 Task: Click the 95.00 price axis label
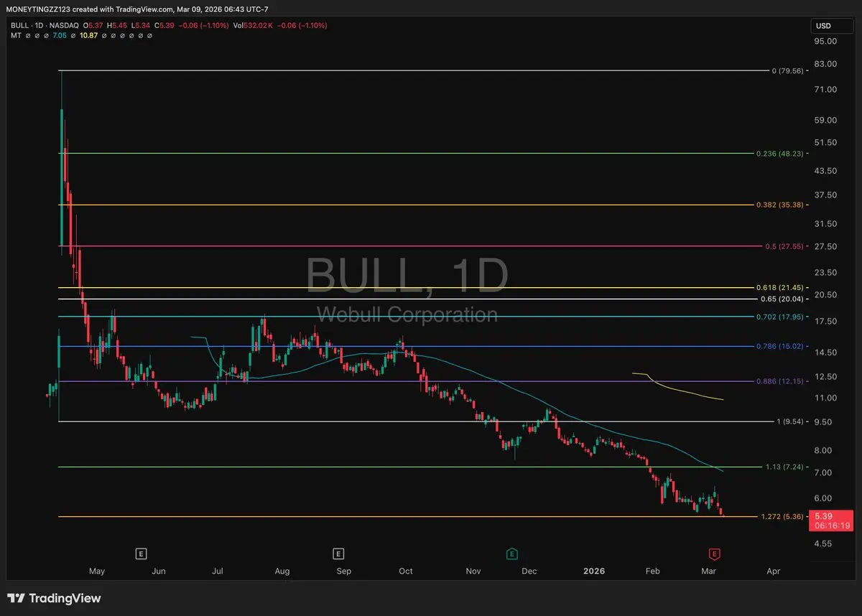(827, 41)
